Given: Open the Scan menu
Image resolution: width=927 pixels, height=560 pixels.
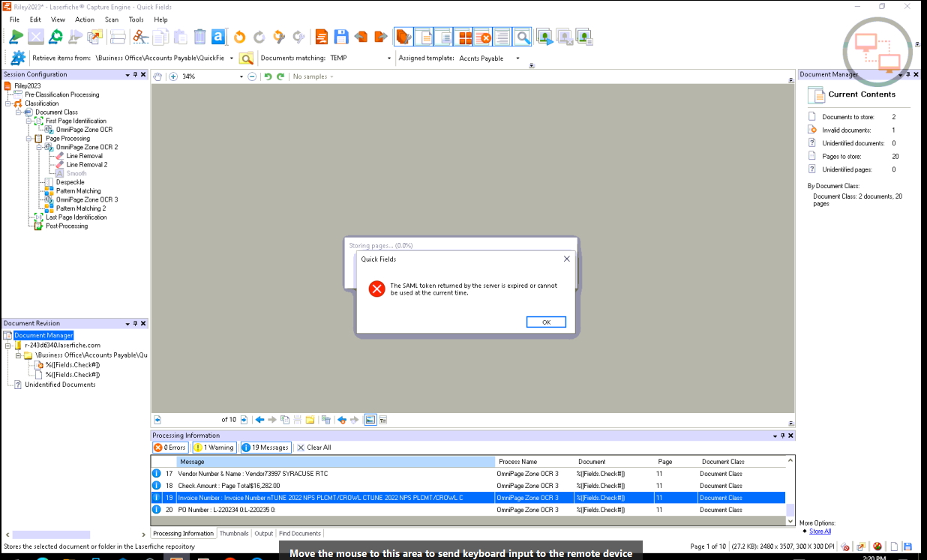Looking at the screenshot, I should [111, 19].
